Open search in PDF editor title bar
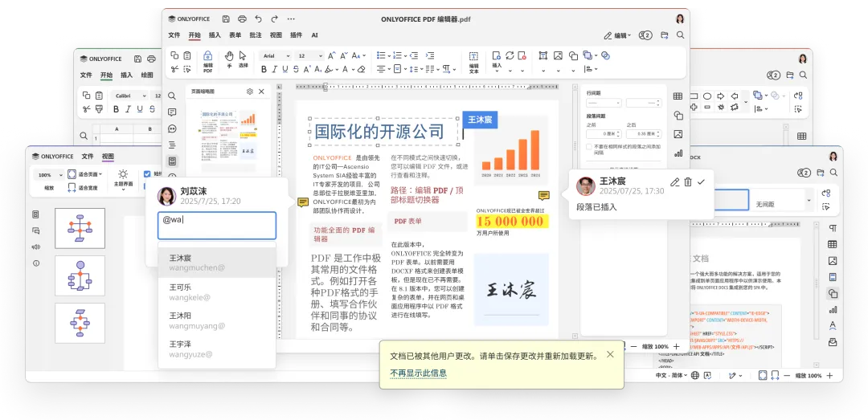 [681, 35]
